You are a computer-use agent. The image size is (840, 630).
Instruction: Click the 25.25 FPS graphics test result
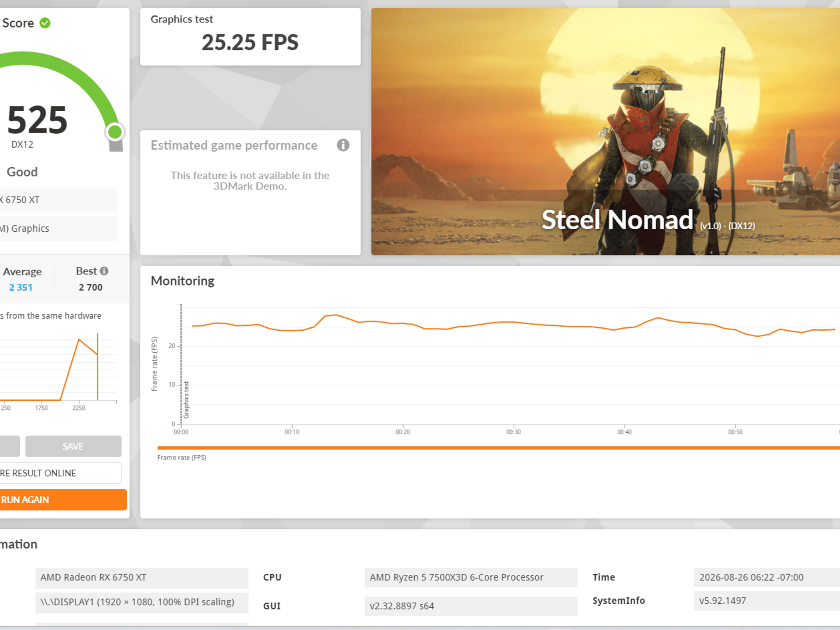[250, 42]
